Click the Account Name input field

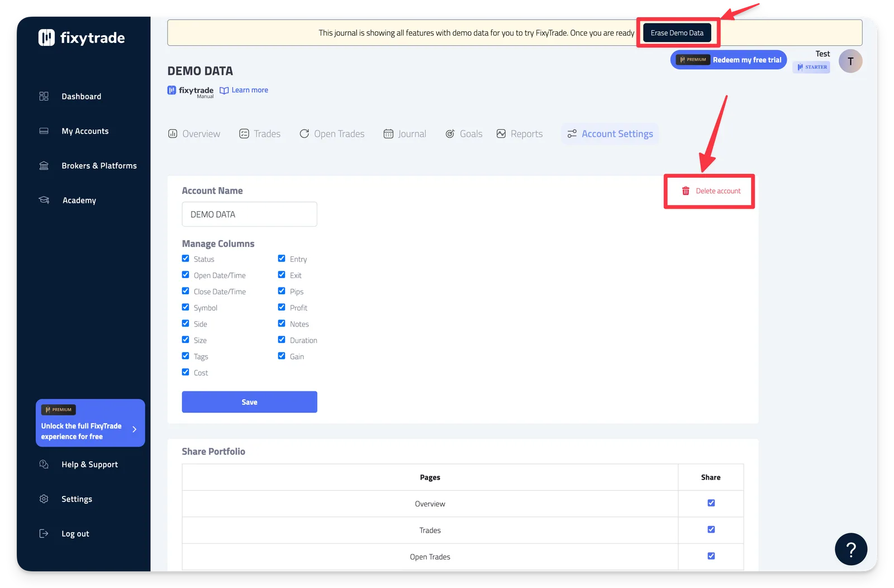[250, 214]
